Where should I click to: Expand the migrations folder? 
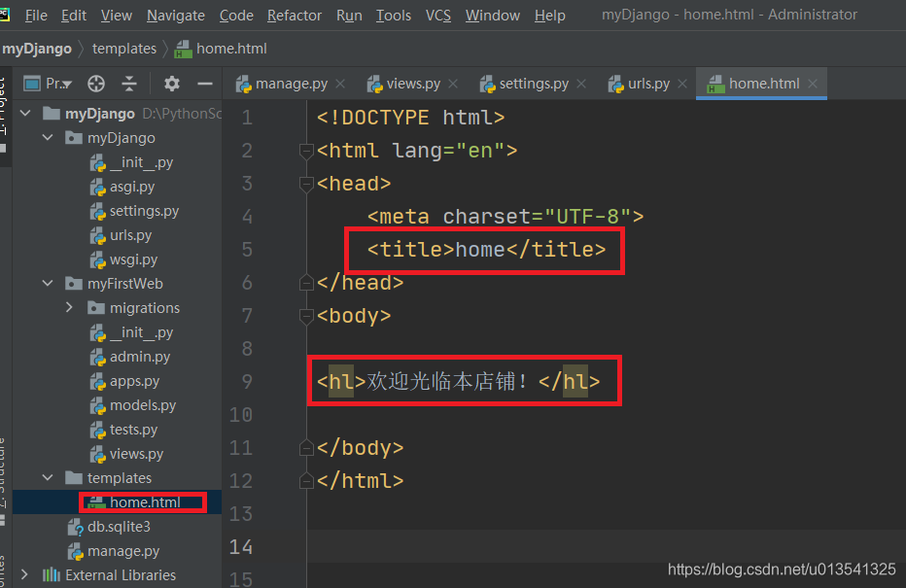69,307
